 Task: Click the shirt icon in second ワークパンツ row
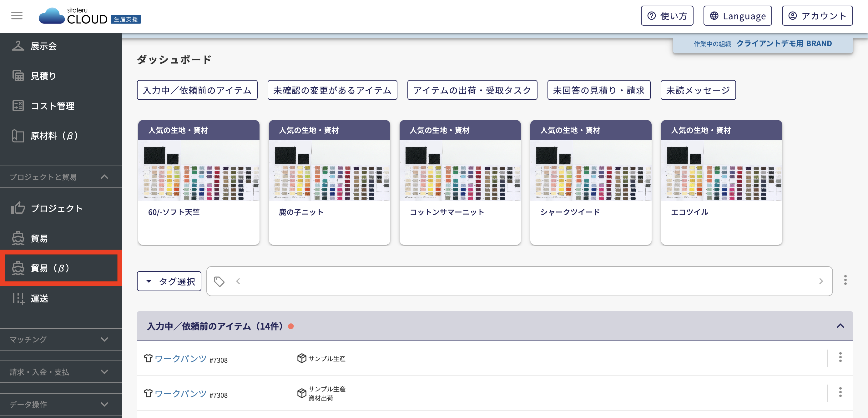tap(148, 393)
